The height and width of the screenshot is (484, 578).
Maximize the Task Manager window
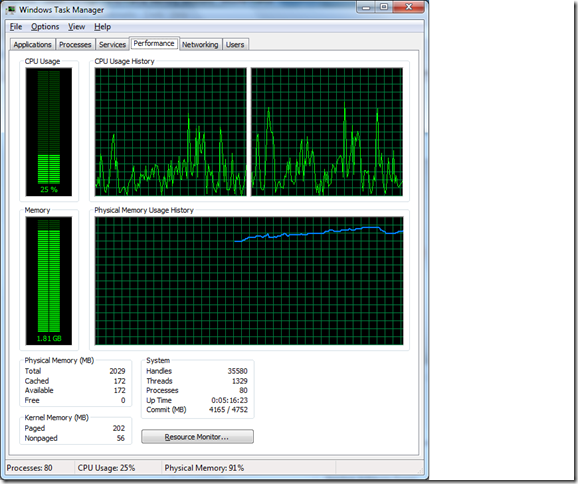click(384, 7)
